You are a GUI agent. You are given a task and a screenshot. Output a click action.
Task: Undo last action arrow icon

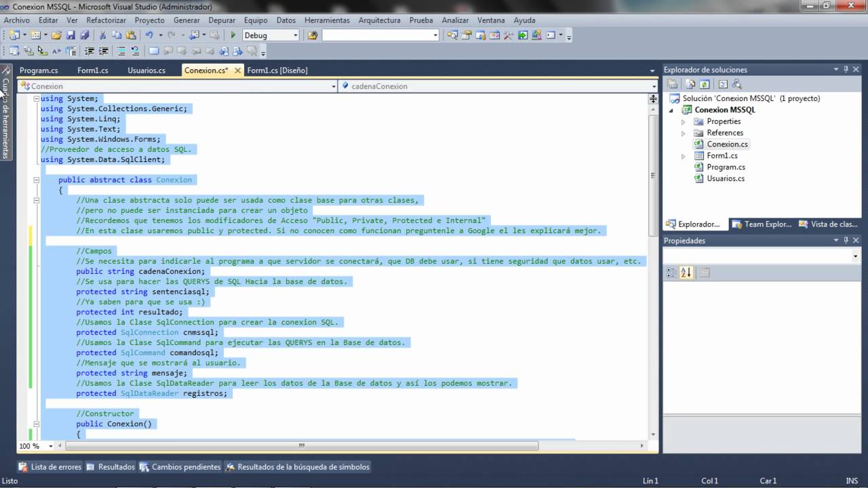point(149,35)
